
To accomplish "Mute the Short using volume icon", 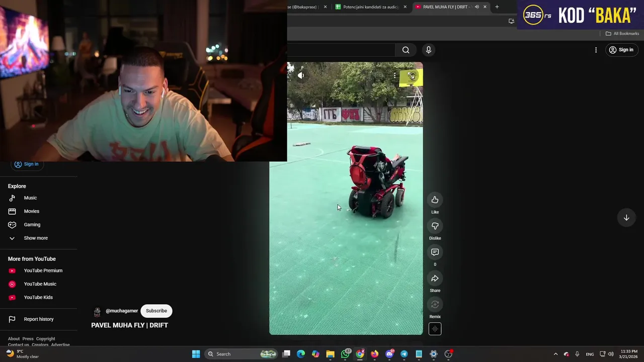I will click(x=301, y=75).
